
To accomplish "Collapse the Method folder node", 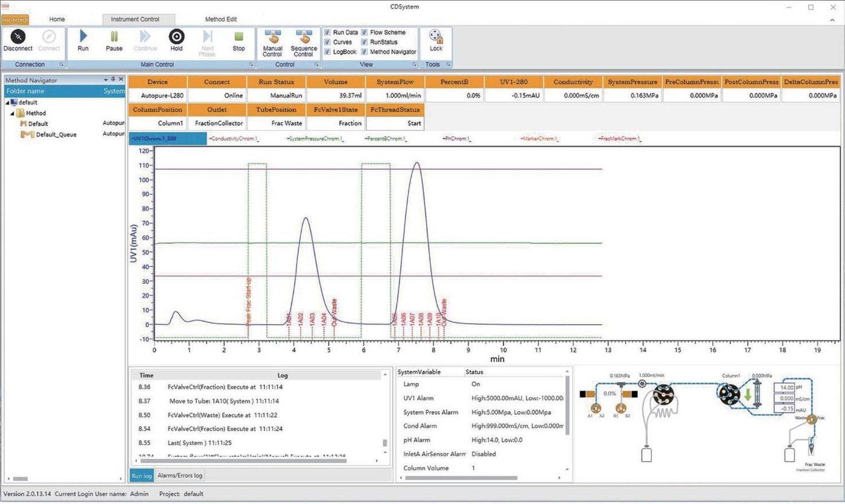I will (x=13, y=113).
